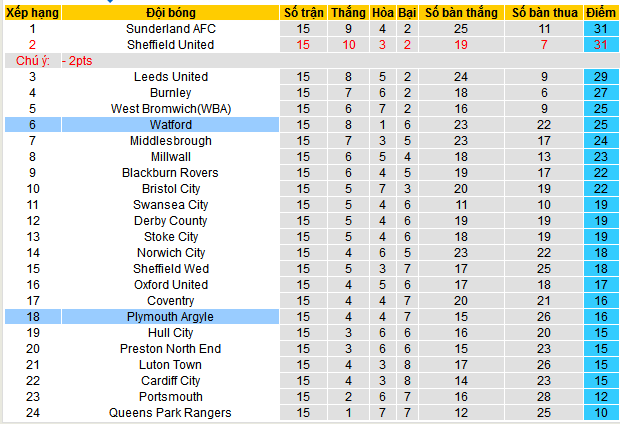
Task: Open the Sheffield United team link
Action: click(170, 45)
